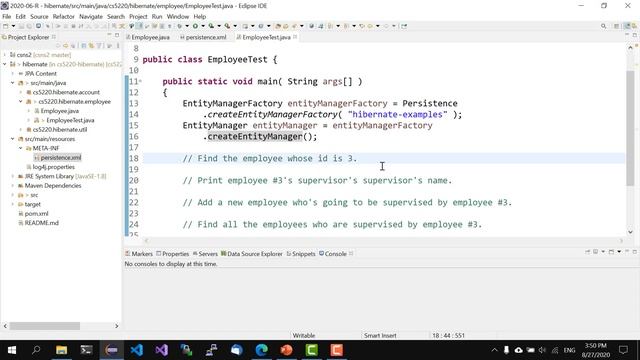Collapse the cs5220.hibernate.employee package
The height and width of the screenshot is (360, 640).
[x=21, y=102]
